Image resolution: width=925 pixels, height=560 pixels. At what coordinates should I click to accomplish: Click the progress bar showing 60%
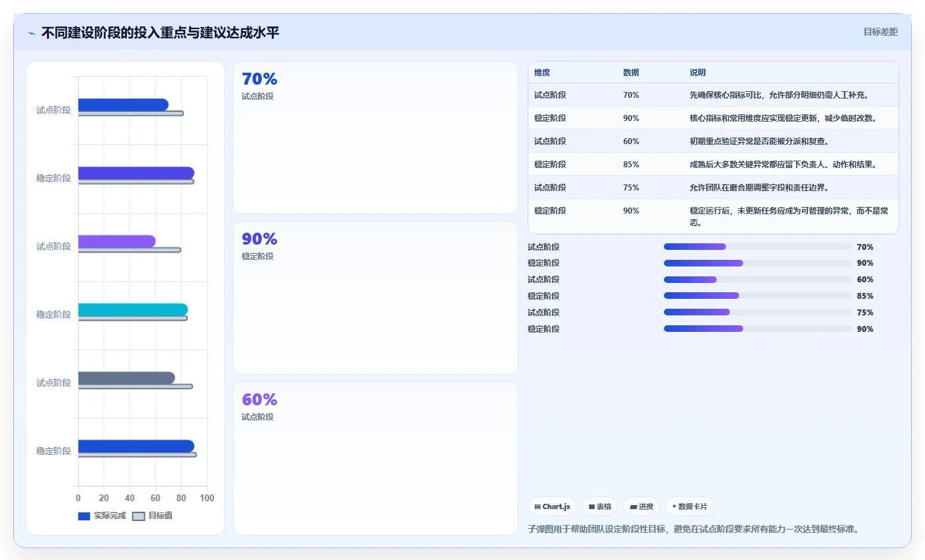tap(758, 280)
